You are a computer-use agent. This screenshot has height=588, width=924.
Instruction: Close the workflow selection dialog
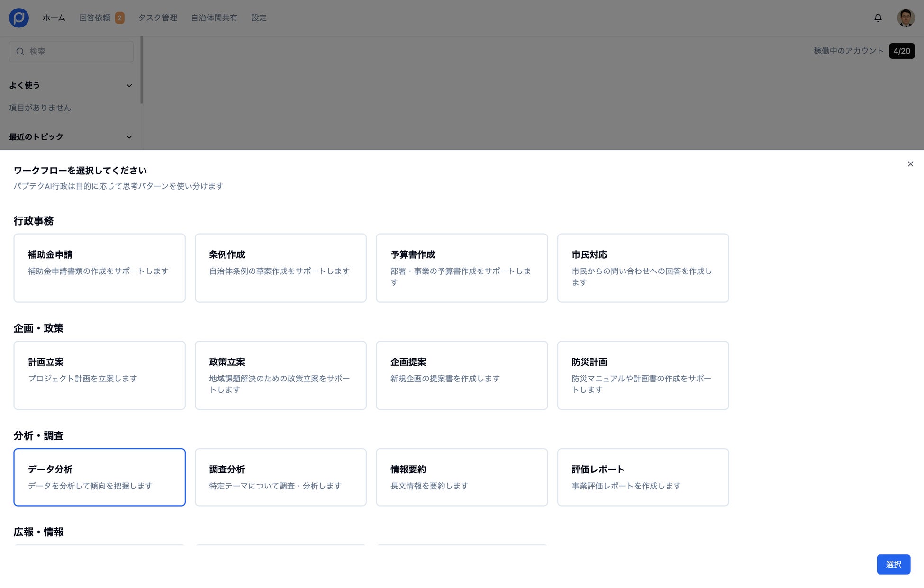tap(910, 164)
